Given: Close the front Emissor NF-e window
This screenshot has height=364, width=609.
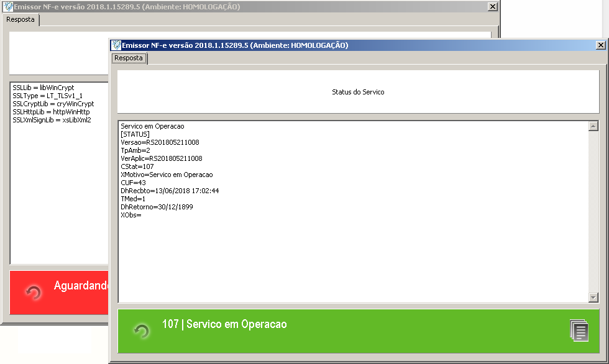Looking at the screenshot, I should click(600, 45).
